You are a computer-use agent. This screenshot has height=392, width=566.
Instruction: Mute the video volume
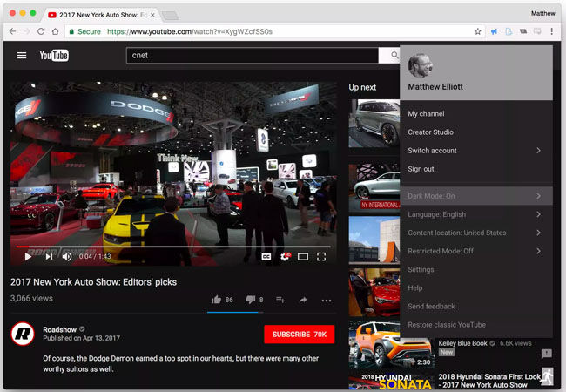(x=67, y=257)
